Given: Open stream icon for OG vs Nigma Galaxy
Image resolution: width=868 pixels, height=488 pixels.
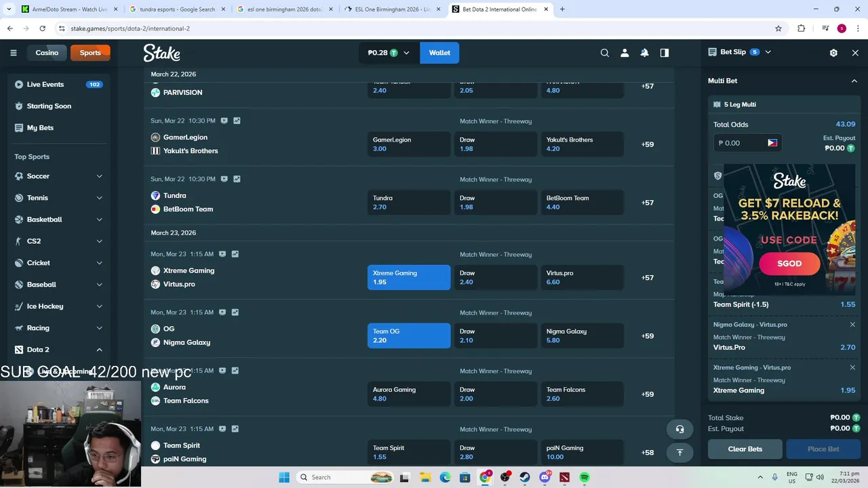Looking at the screenshot, I should [222, 312].
